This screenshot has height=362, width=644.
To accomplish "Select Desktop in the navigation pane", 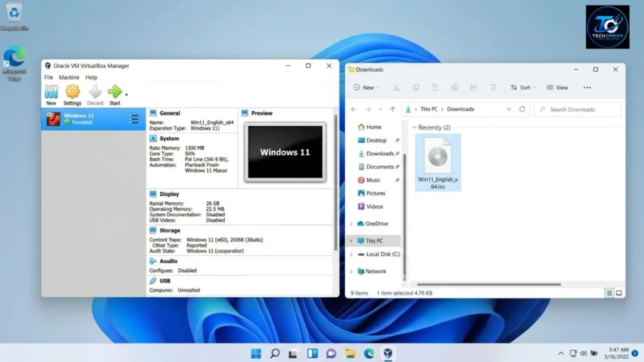I will point(372,140).
